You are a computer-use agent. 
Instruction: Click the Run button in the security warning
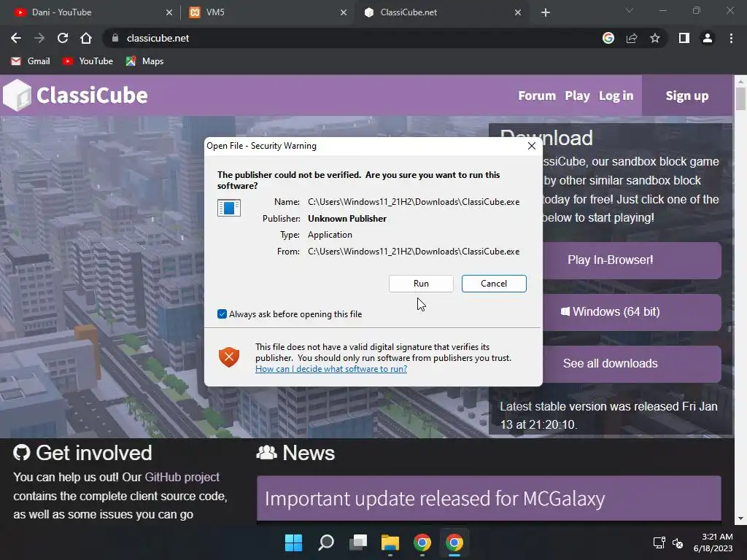[x=421, y=284]
